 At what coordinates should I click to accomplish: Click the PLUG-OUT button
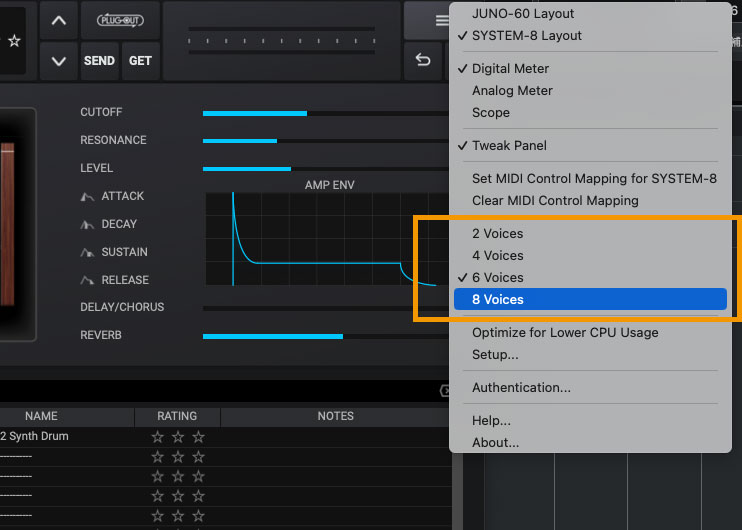coord(120,20)
